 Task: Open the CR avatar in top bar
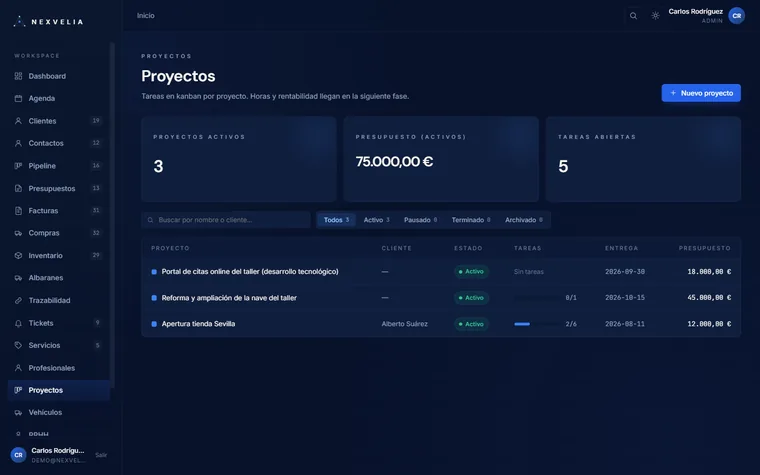pos(736,16)
